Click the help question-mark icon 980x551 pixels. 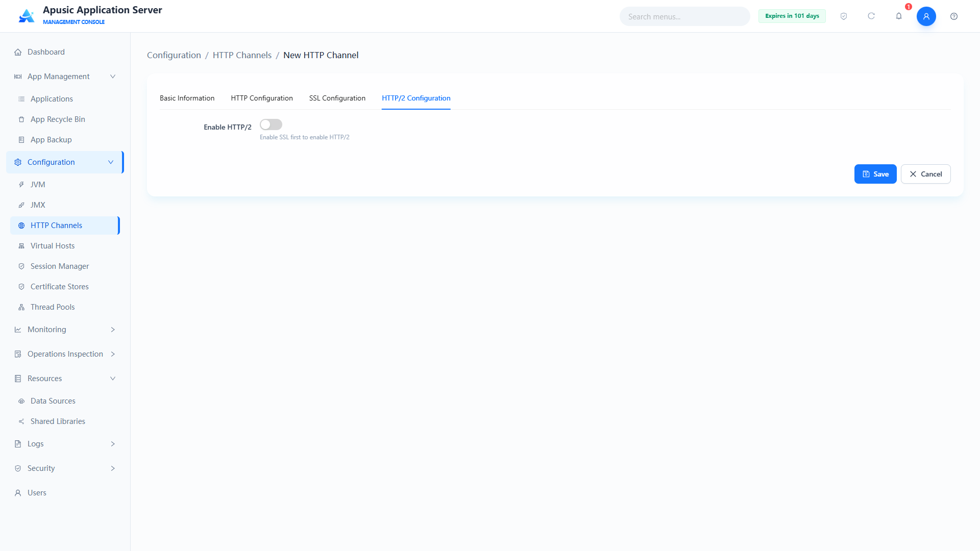point(954,16)
